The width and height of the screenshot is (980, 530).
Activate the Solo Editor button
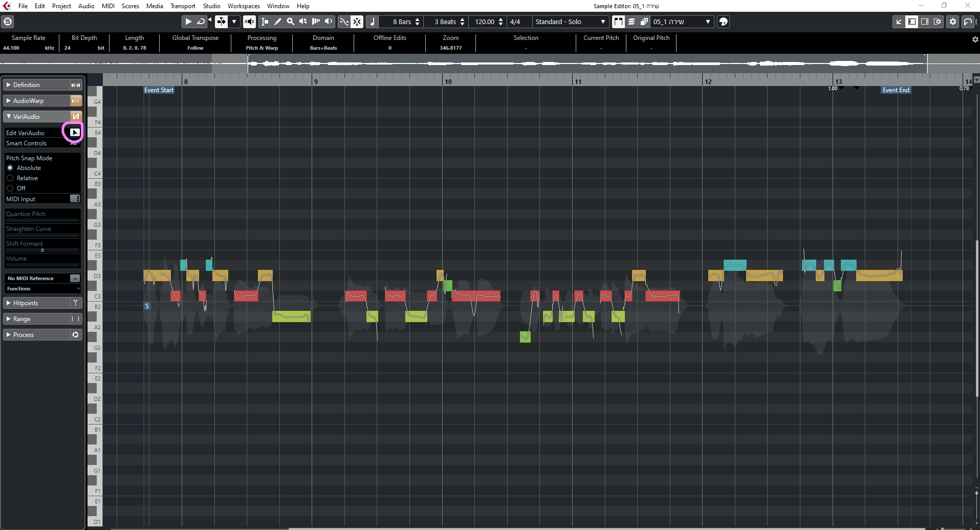[221, 22]
